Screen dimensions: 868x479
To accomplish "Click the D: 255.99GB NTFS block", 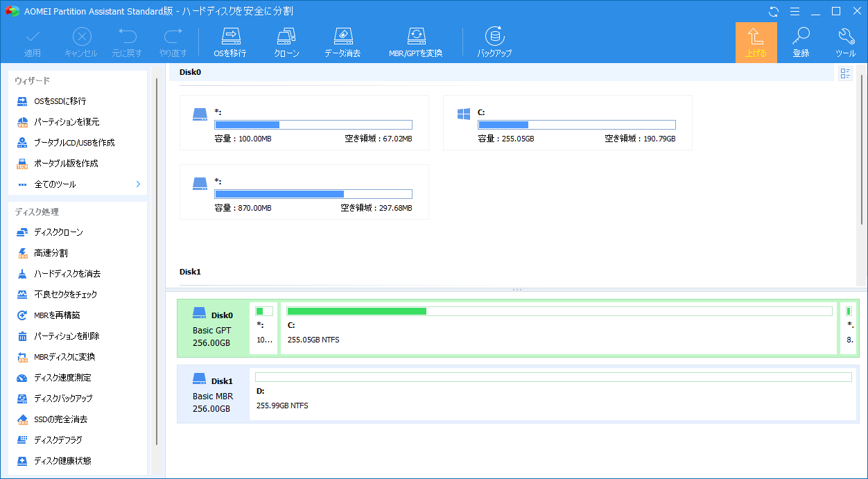I will pyautogui.click(x=553, y=394).
